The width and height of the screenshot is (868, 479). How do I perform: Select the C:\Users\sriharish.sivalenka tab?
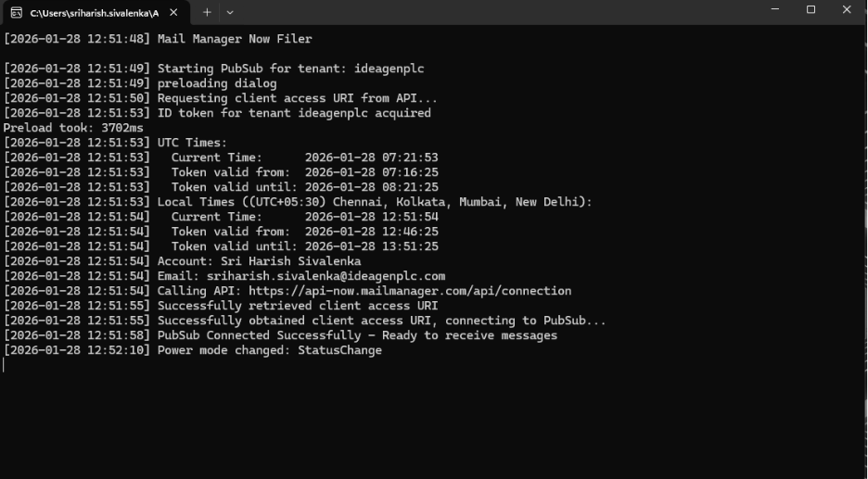tap(93, 13)
